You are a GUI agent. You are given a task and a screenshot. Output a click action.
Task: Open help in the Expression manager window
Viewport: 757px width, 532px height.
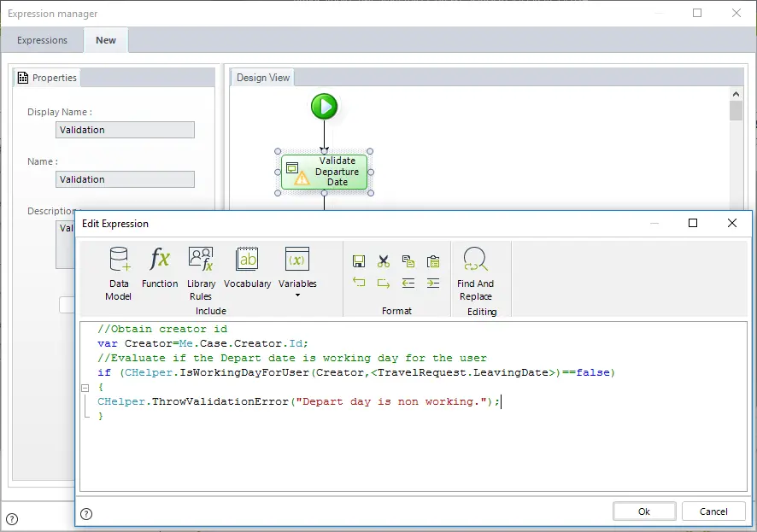click(12, 519)
